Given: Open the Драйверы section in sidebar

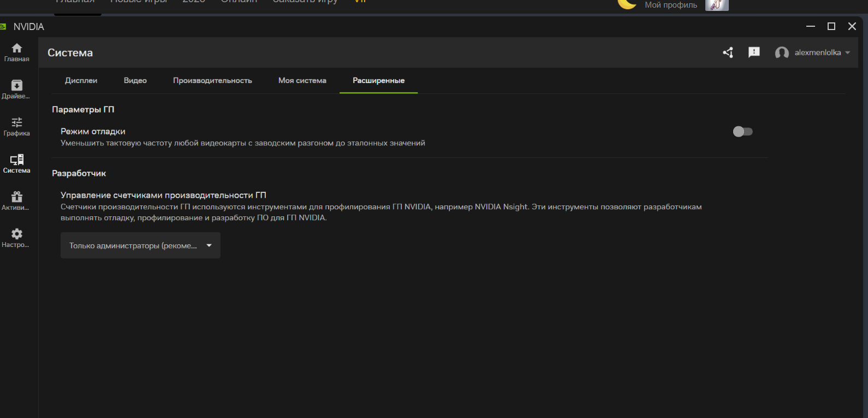Looking at the screenshot, I should (x=17, y=89).
